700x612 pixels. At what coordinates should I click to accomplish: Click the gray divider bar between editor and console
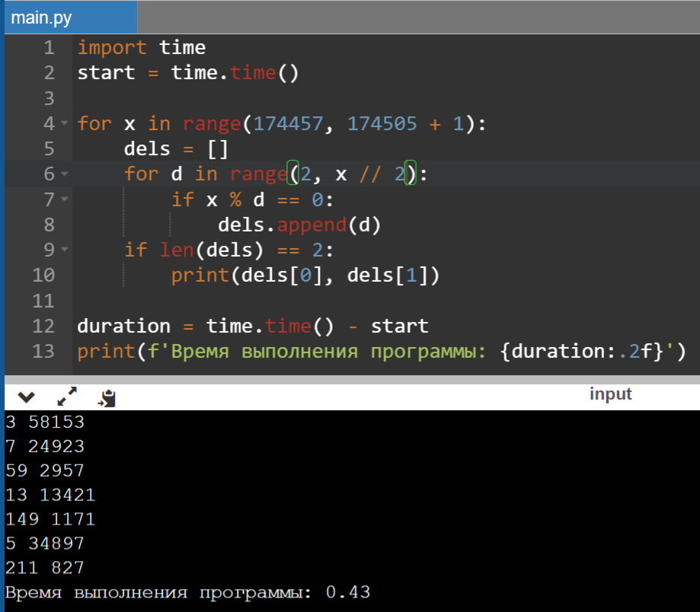coord(352,380)
